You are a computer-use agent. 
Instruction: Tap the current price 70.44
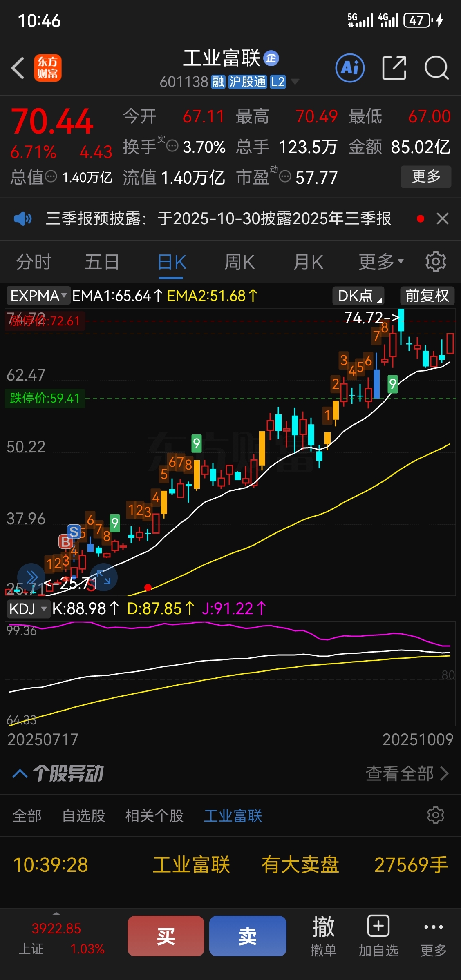point(52,121)
